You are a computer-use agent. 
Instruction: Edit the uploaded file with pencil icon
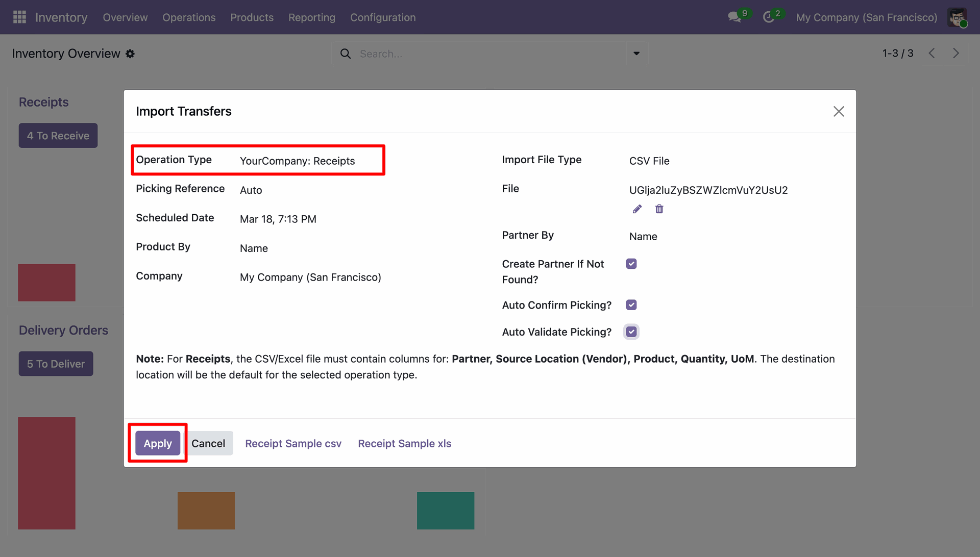coord(637,209)
